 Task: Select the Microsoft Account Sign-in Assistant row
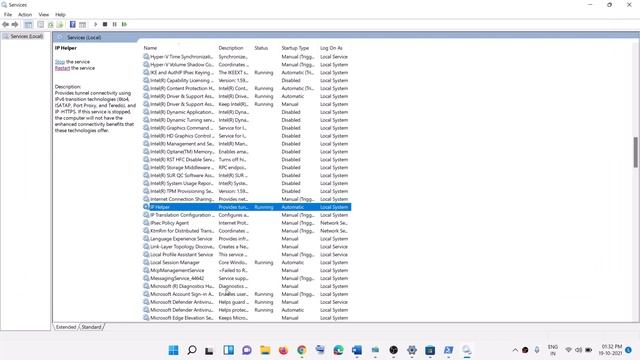247,294
